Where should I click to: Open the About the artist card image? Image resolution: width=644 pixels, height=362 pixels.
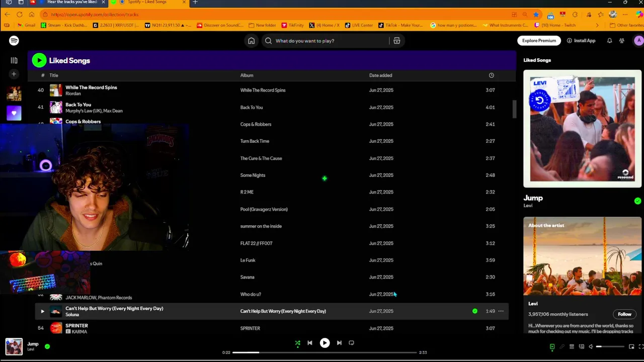click(582, 256)
